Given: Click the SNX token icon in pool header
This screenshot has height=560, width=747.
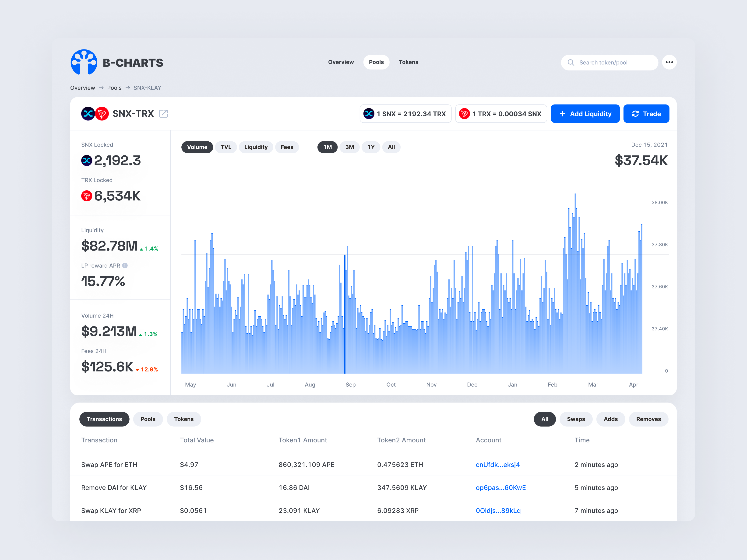Looking at the screenshot, I should click(x=88, y=114).
